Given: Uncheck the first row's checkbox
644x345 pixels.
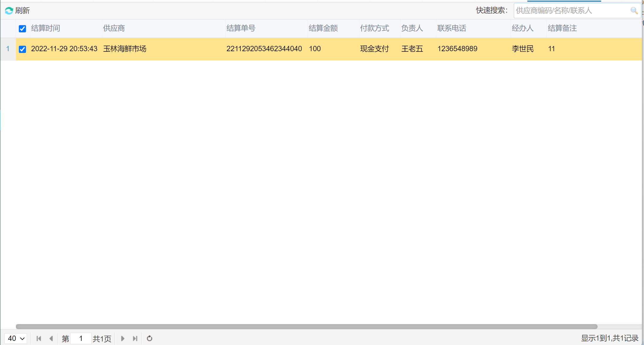Looking at the screenshot, I should (x=22, y=49).
